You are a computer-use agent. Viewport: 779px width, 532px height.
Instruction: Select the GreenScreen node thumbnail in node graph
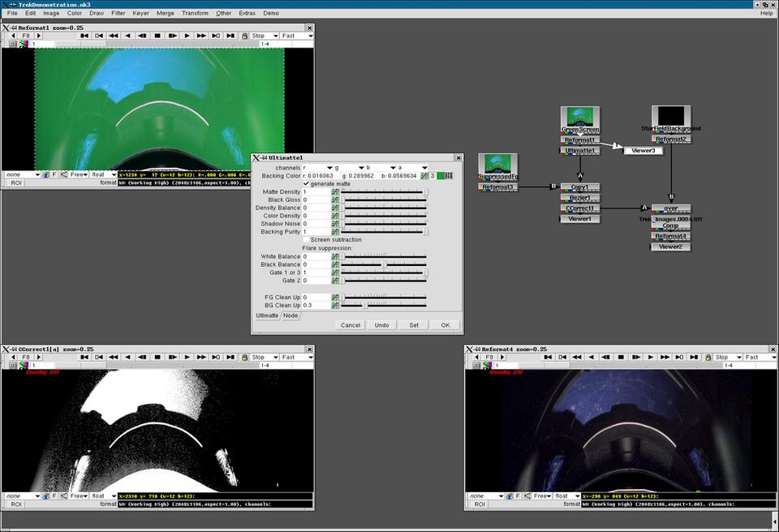(580, 118)
